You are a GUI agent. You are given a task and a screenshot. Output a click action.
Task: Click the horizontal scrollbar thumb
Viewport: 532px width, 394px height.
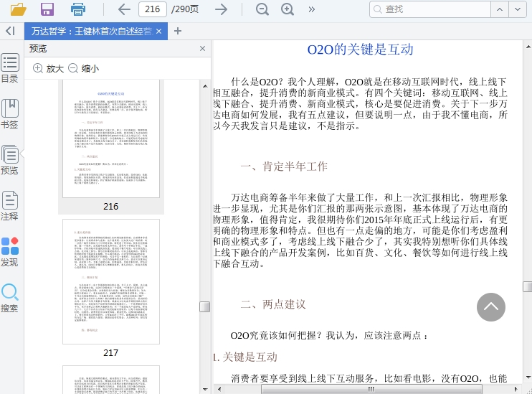point(371,389)
